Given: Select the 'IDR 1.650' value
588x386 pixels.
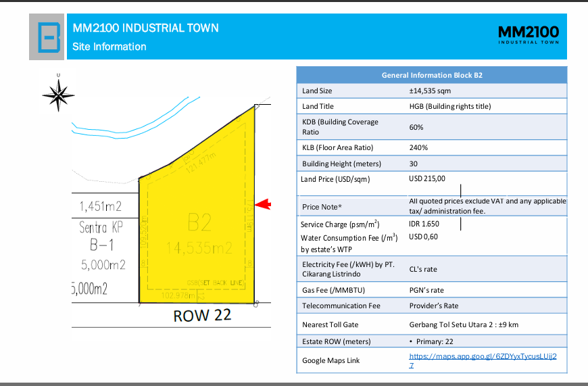Looking at the screenshot, I should (424, 224).
